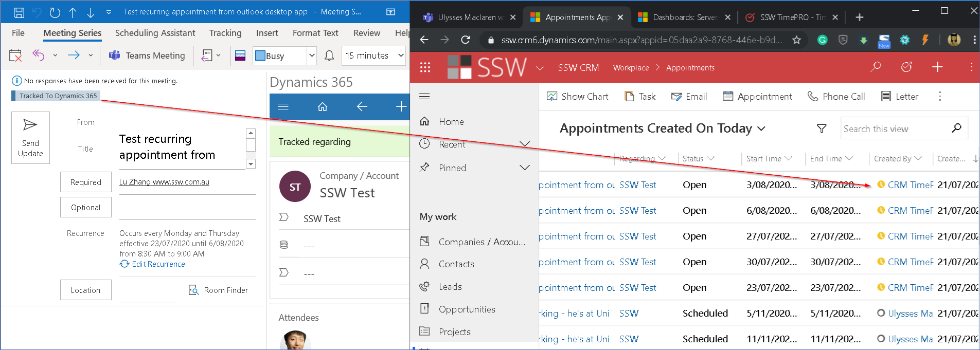Click the Edit Recurrence link
980x350 pixels.
coord(158,264)
